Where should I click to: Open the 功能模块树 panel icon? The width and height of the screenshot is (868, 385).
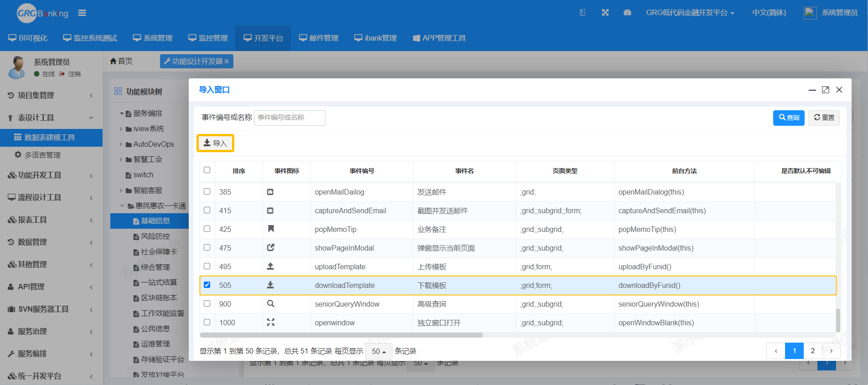(118, 91)
